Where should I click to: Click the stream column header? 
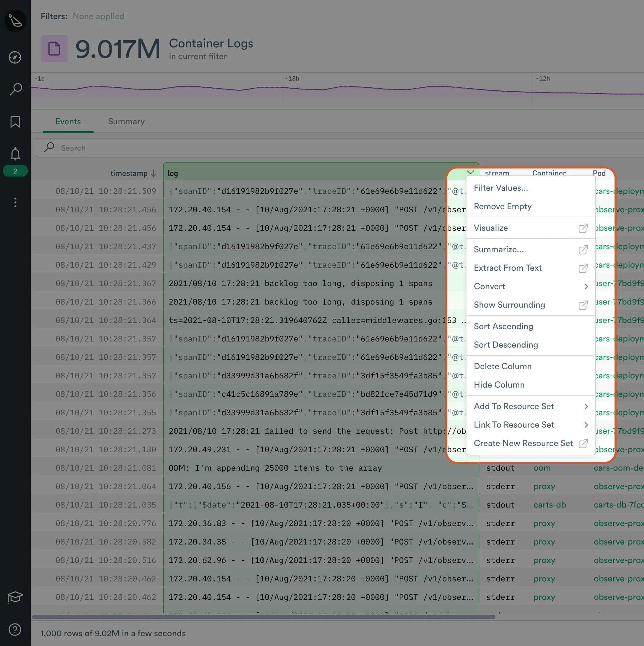497,173
